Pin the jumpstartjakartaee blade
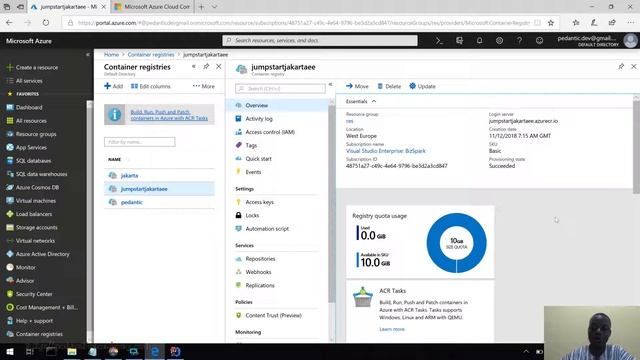This screenshot has height=360, width=640. (x=621, y=66)
